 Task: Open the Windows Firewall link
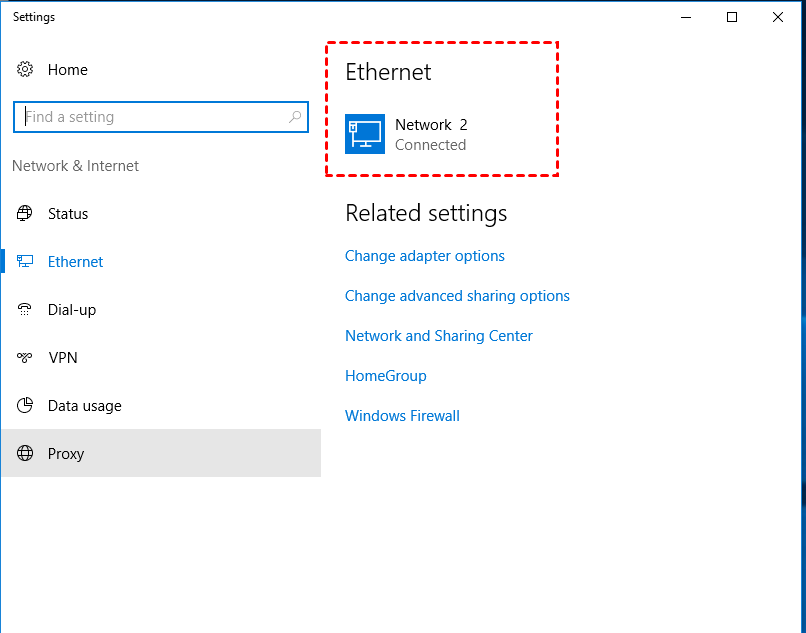(x=402, y=416)
